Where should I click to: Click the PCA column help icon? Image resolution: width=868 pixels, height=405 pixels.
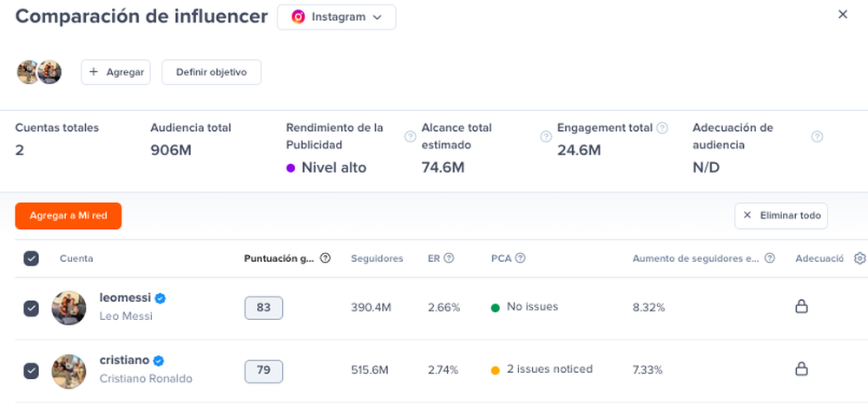point(520,258)
